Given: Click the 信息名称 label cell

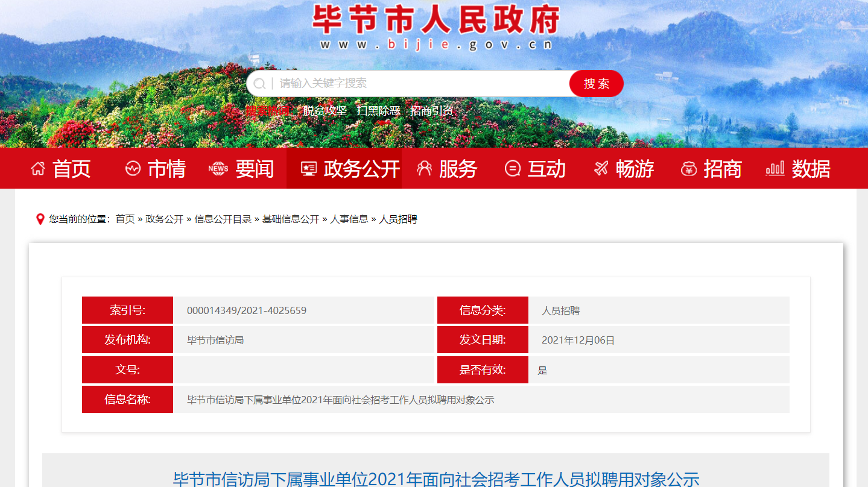Looking at the screenshot, I should [127, 399].
